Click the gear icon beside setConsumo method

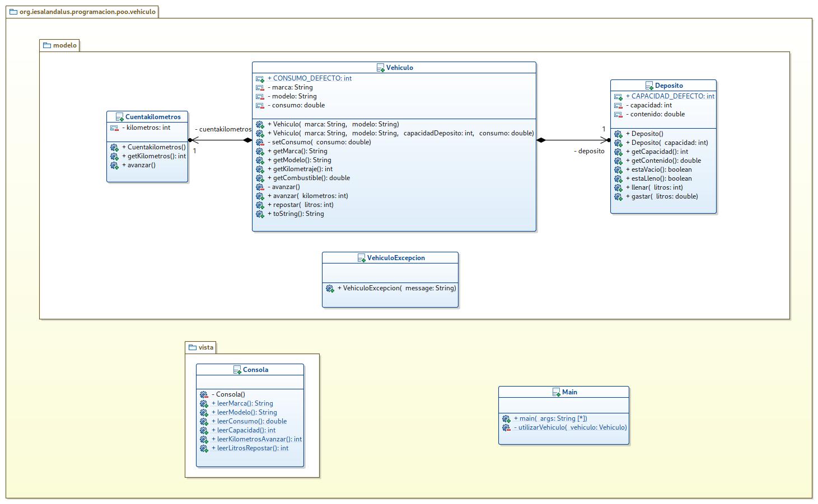coord(260,143)
